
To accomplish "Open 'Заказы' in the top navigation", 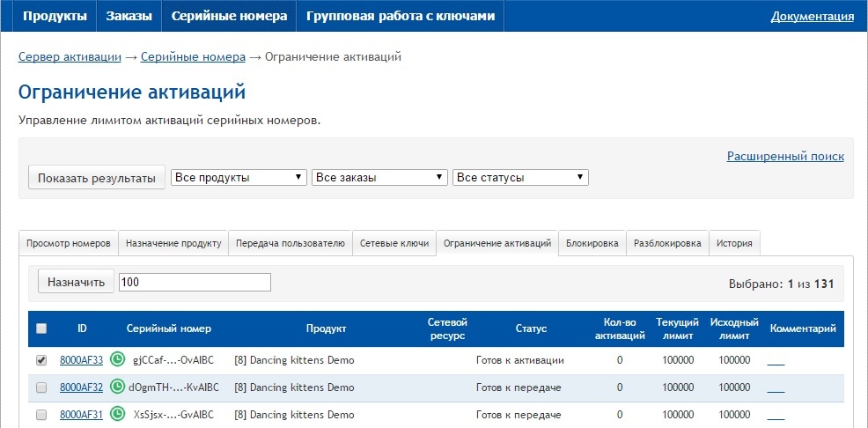I will point(129,16).
